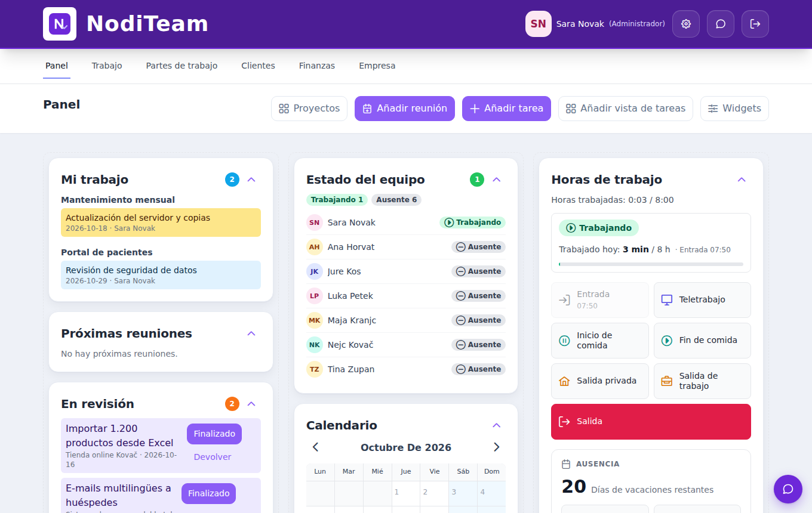Screen dimensions: 812x513
Task: Click Luka Petek's LP avatar
Action: (315, 296)
